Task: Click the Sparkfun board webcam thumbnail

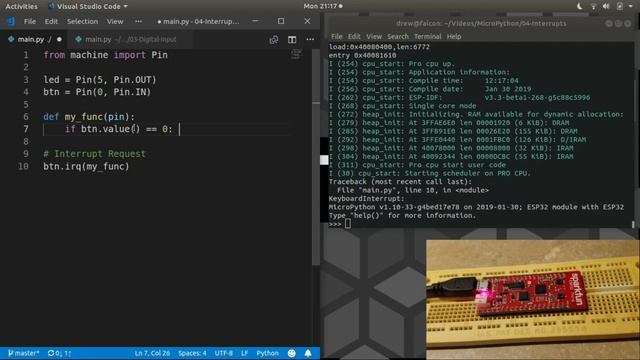Action: pos(533,300)
